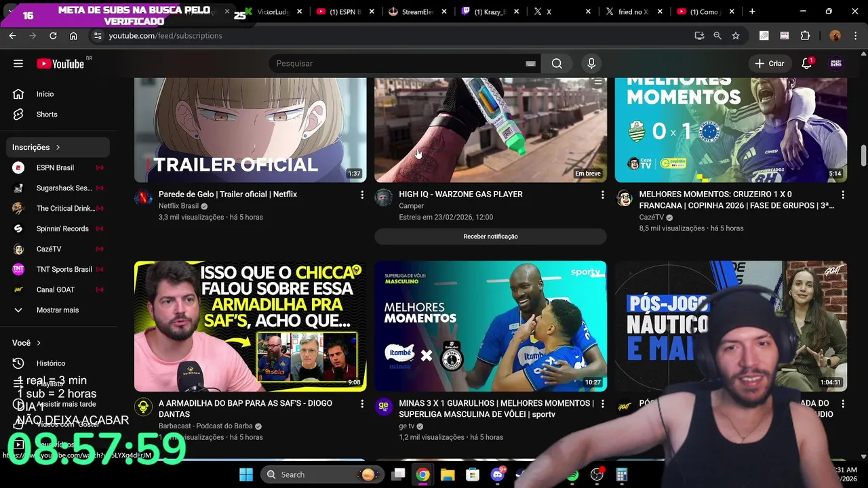Open Barbacast channel avatar
The image size is (868, 488).
(143, 406)
